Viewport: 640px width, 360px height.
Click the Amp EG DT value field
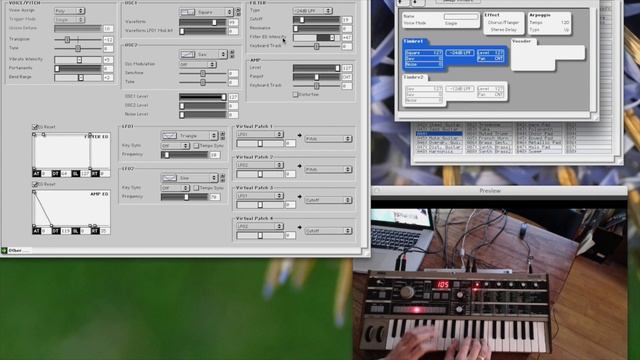66,231
